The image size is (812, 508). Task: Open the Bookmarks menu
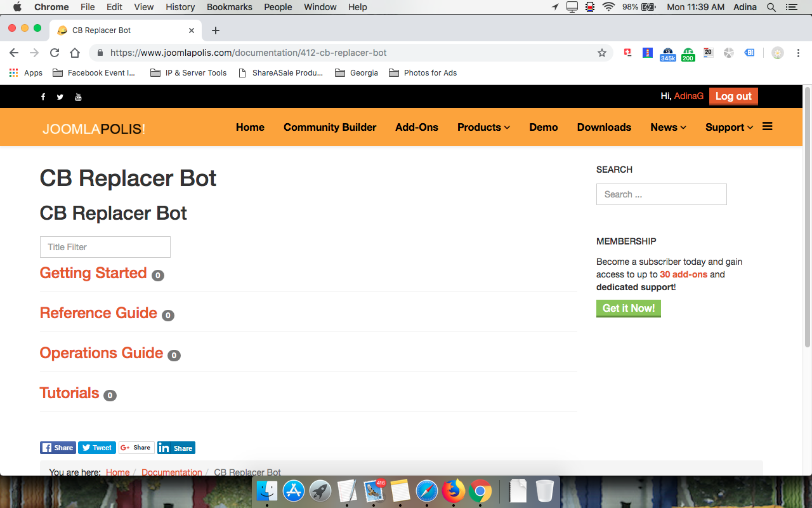[230, 7]
